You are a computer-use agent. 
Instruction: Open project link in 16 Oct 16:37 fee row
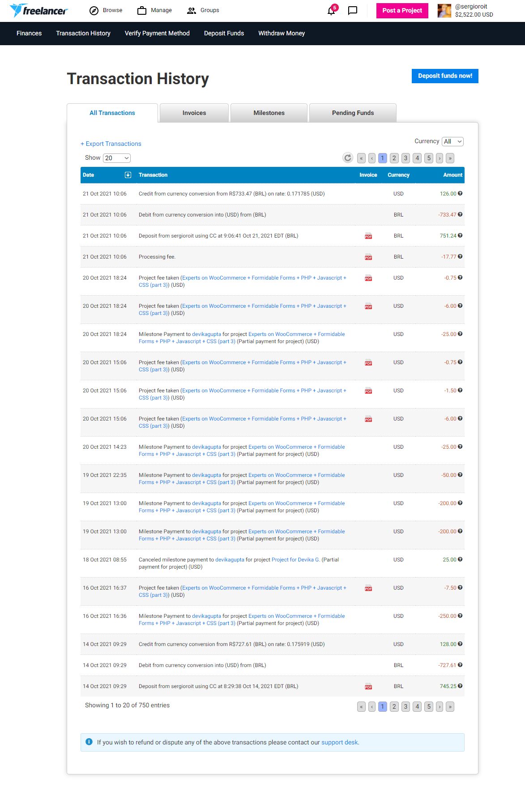[x=264, y=588]
